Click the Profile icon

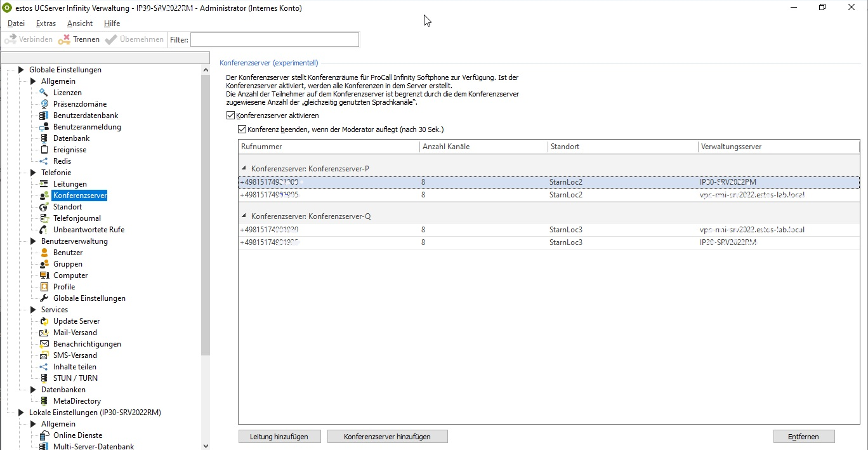coord(44,287)
